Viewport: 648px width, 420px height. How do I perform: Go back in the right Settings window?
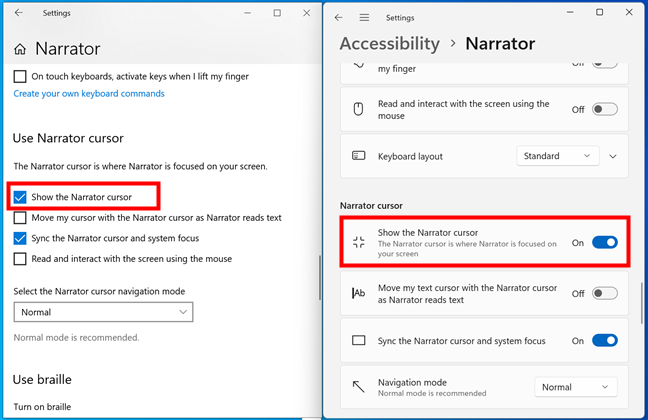(x=338, y=17)
